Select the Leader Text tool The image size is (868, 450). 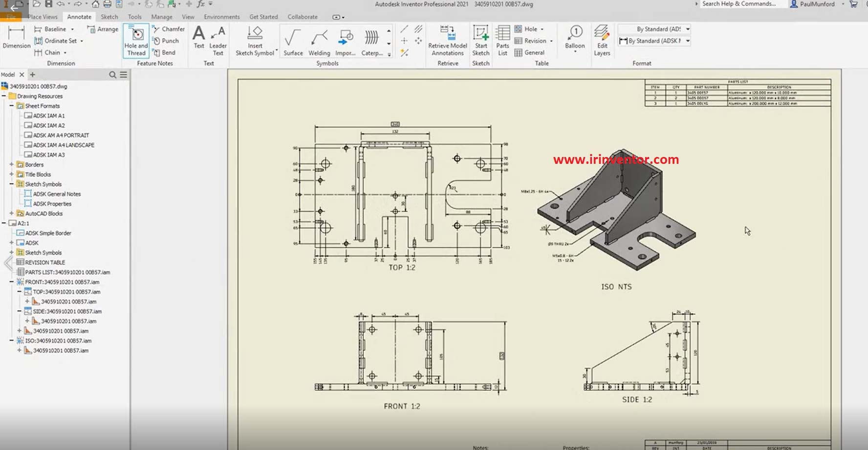[218, 41]
